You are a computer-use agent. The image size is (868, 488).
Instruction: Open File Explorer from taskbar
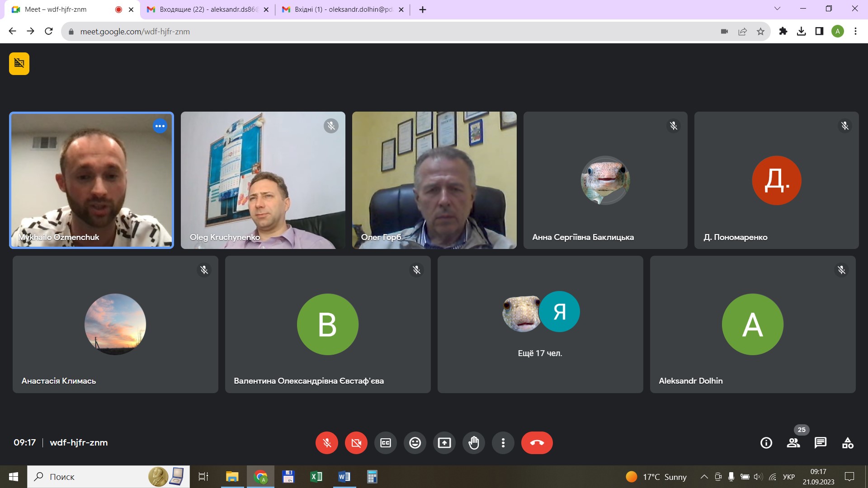[x=232, y=477]
